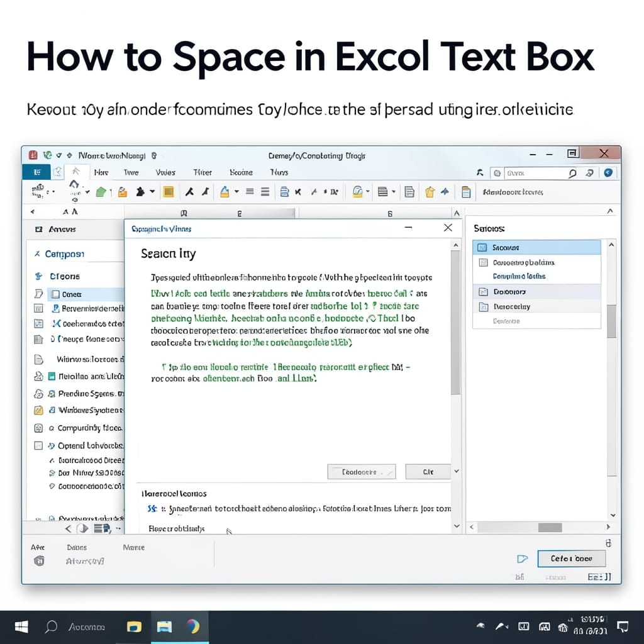The height and width of the screenshot is (644, 644).
Task: Click the blue upward arrow icon
Action: coord(445,191)
